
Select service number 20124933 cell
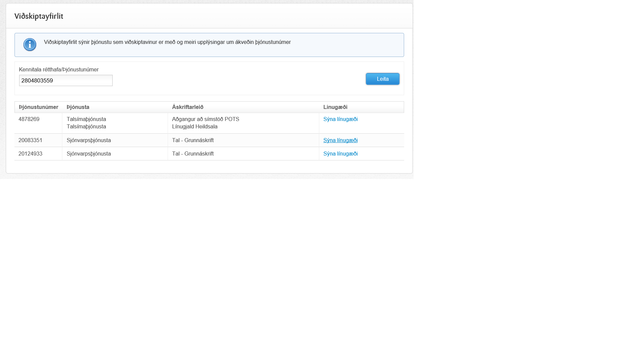[x=30, y=154]
